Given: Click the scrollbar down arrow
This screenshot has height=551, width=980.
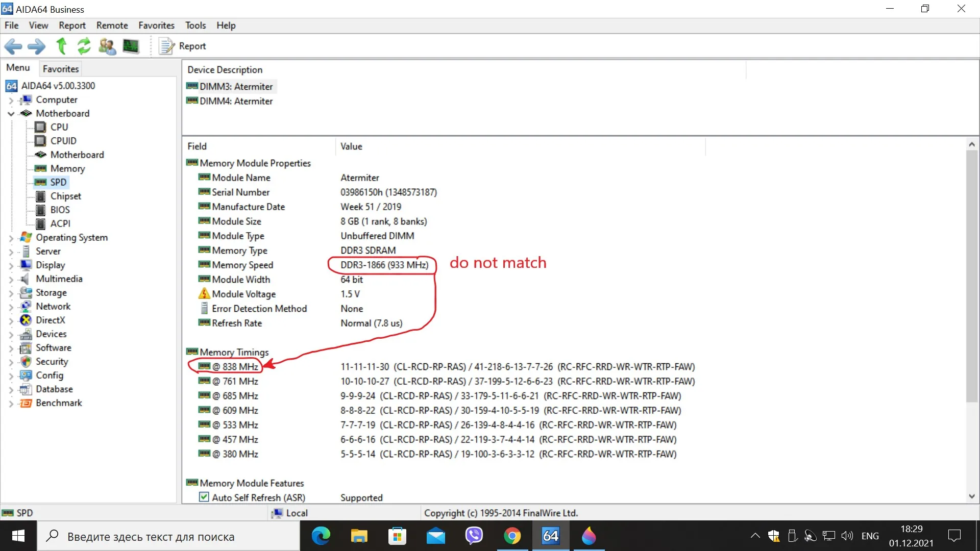Looking at the screenshot, I should 972,496.
